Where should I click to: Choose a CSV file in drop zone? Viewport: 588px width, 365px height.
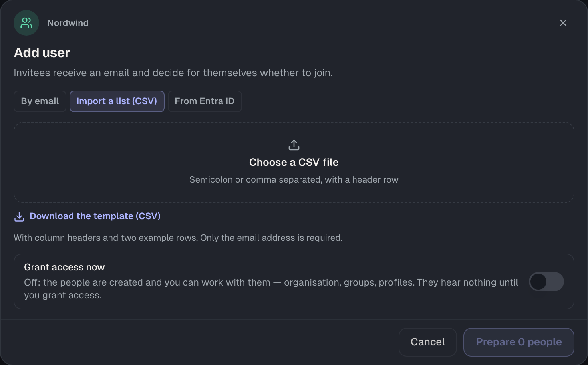[x=294, y=163]
